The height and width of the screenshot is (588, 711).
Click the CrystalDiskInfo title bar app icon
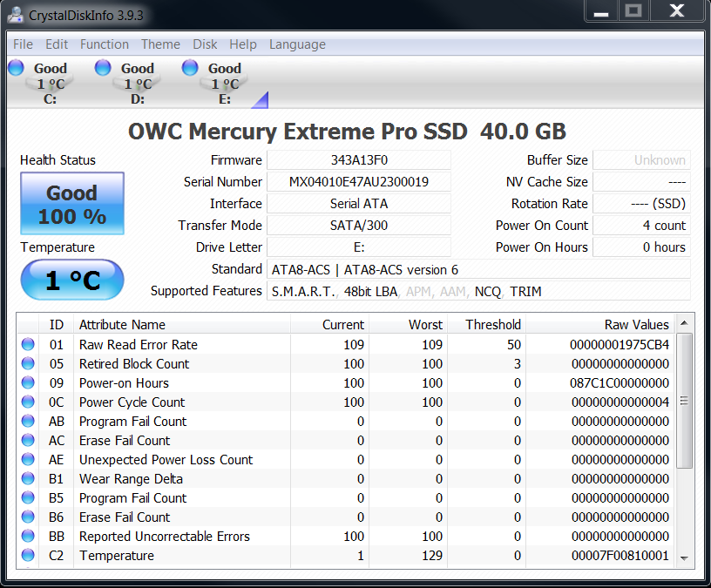click(15, 15)
